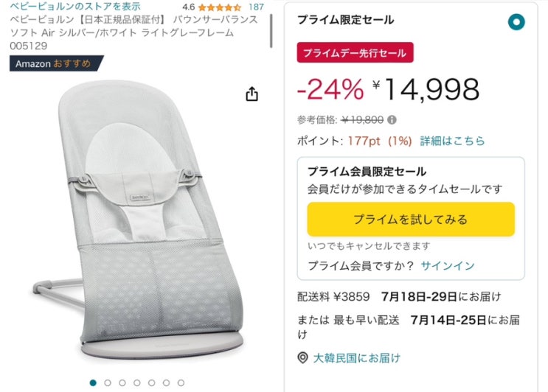548x392 pixels.
Task: Click the Amazon おすすめ badge
Action: 52,63
